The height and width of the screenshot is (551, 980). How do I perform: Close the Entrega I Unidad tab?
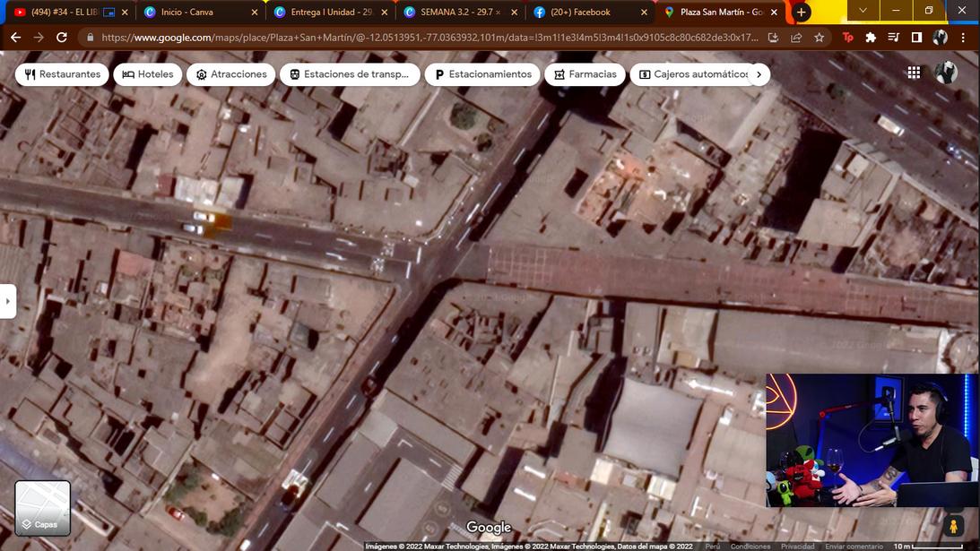pyautogui.click(x=385, y=12)
